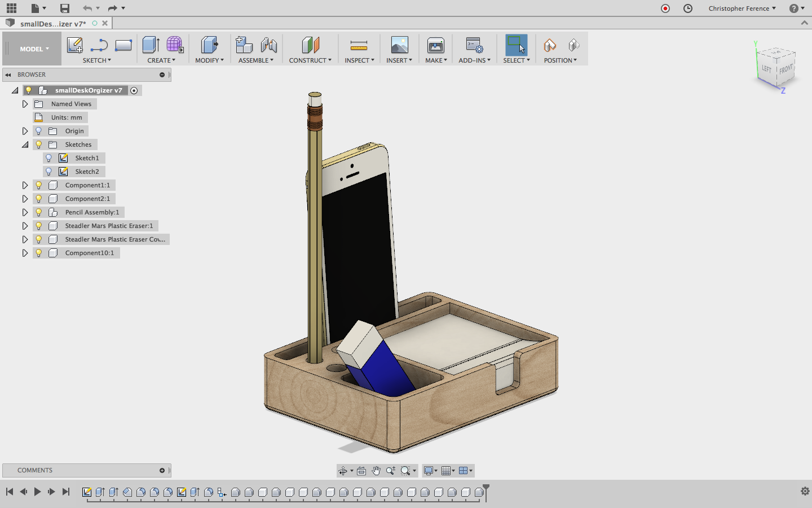
Task: Click the ViewCube FRONT face
Action: 785,69
